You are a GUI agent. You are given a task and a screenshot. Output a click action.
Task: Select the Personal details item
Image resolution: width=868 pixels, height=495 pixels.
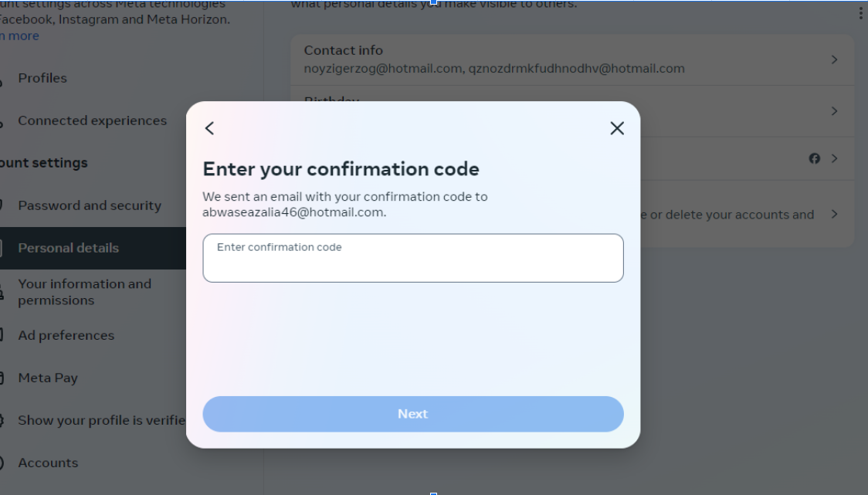click(68, 248)
